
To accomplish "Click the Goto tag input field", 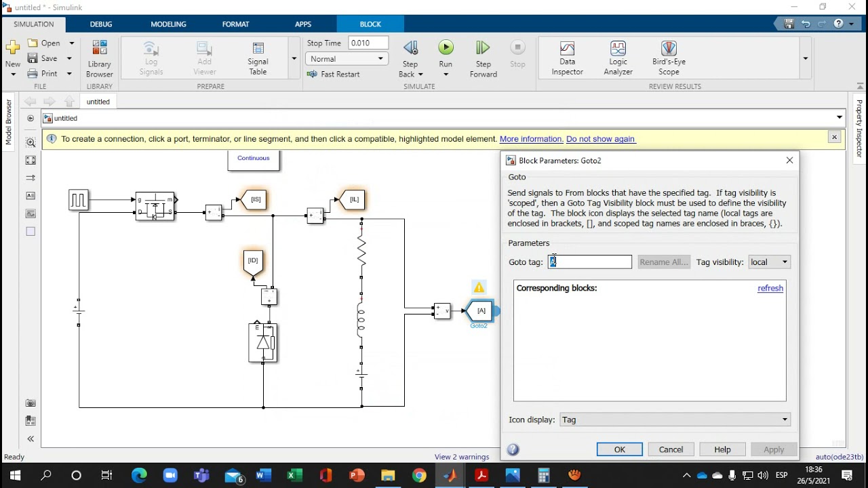I will point(589,262).
